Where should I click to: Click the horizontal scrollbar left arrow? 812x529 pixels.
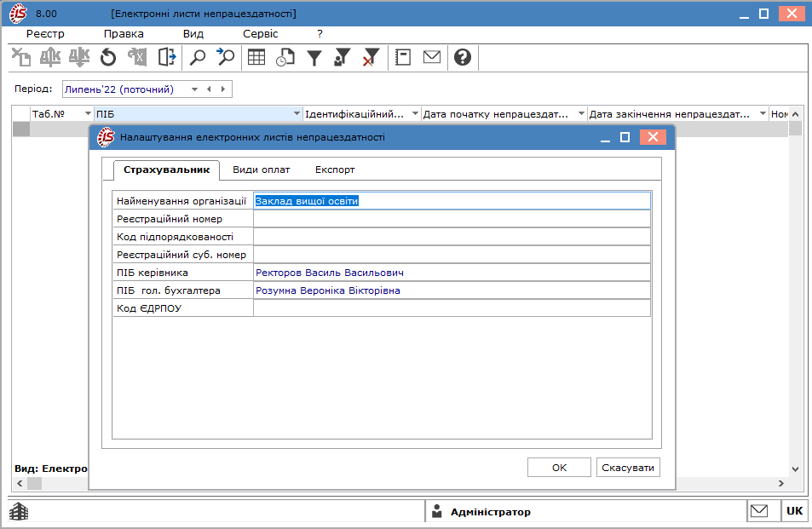[20, 484]
